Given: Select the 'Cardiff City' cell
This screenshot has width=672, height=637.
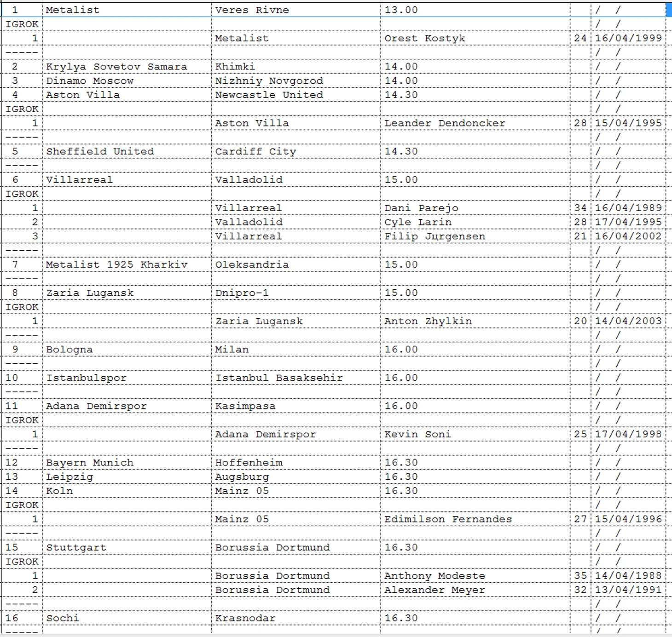Looking at the screenshot, I should click(296, 151).
